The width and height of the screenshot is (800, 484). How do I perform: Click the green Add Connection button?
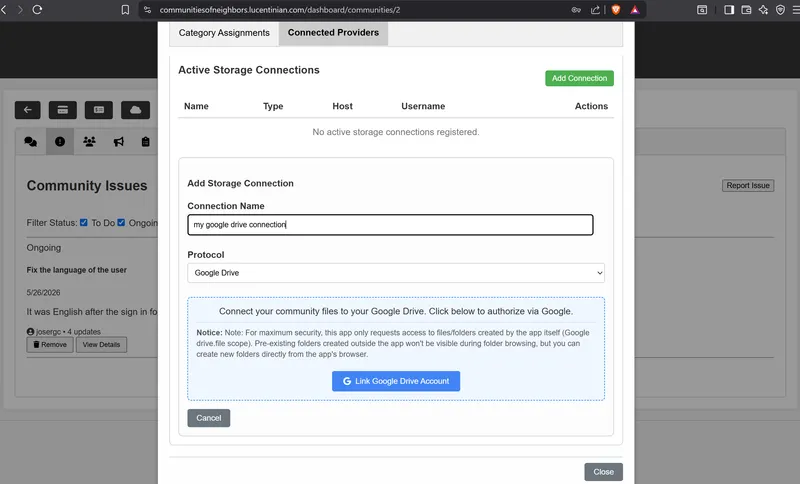[x=580, y=78]
